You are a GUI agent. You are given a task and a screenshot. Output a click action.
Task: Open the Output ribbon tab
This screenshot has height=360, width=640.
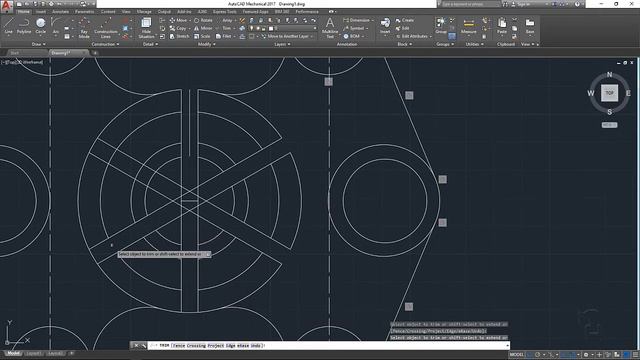coord(164,12)
